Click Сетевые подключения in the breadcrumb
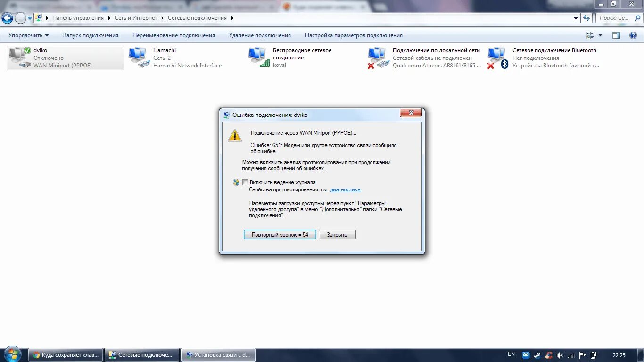 [x=197, y=18]
